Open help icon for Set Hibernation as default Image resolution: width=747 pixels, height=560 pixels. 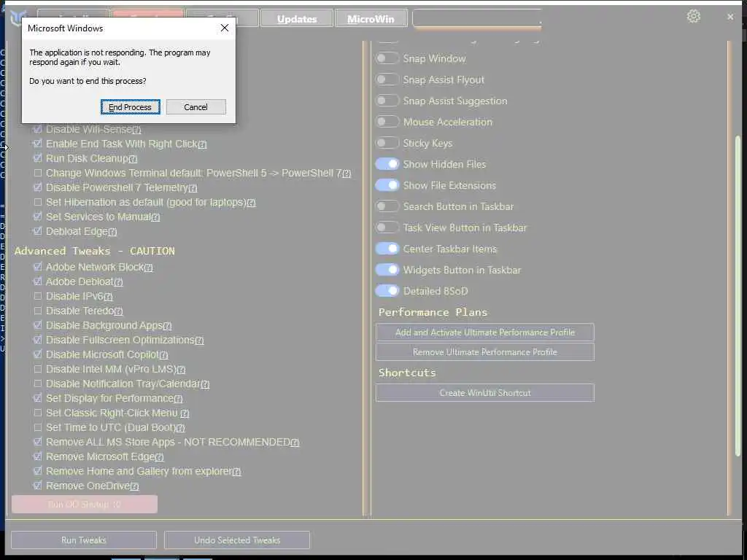click(252, 203)
